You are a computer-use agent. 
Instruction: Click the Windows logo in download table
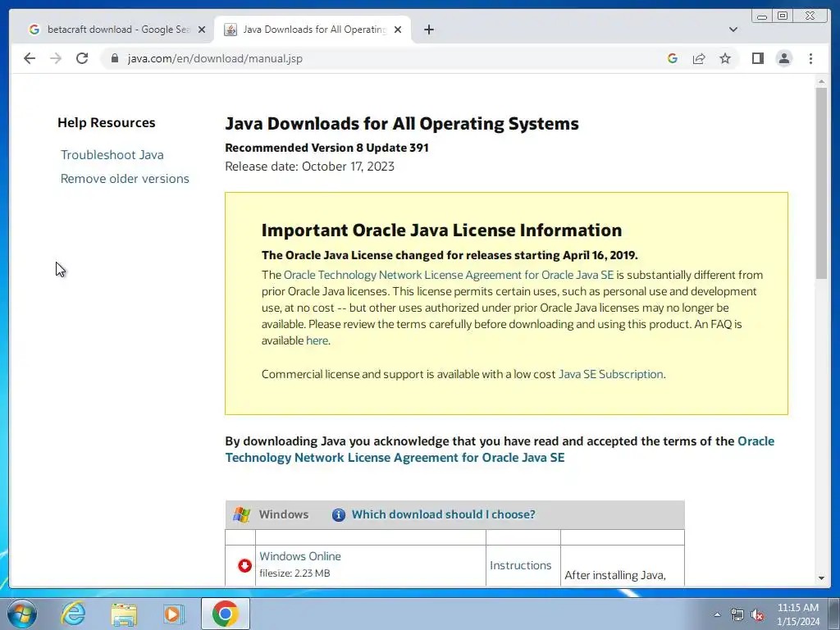[242, 515]
